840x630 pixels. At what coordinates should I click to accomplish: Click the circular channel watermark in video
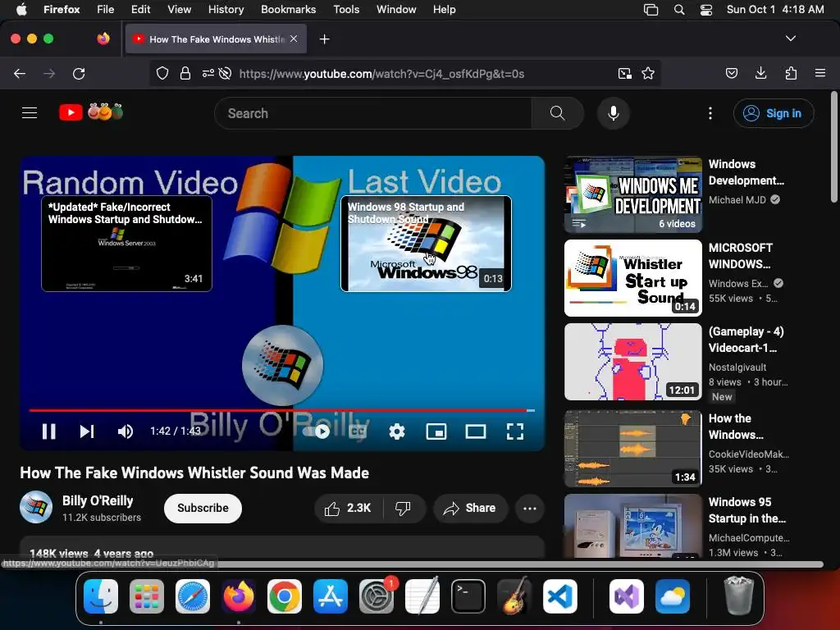[282, 365]
